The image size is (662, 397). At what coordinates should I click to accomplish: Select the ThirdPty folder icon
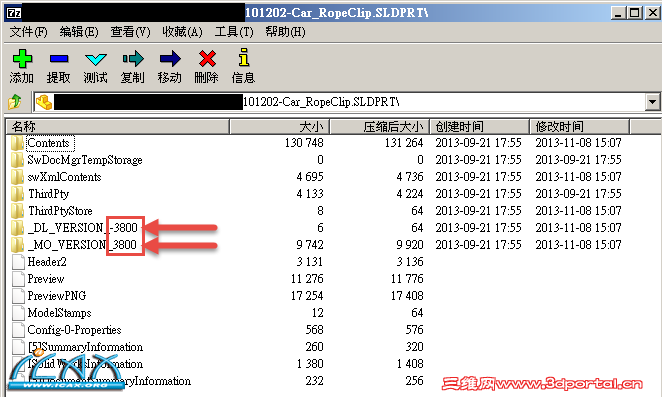[x=17, y=194]
